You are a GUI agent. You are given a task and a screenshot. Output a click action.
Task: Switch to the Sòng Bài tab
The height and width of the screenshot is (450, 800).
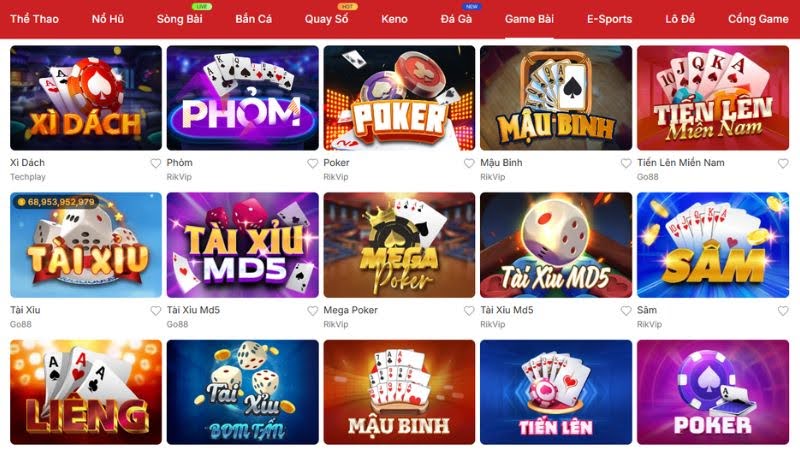(180, 19)
